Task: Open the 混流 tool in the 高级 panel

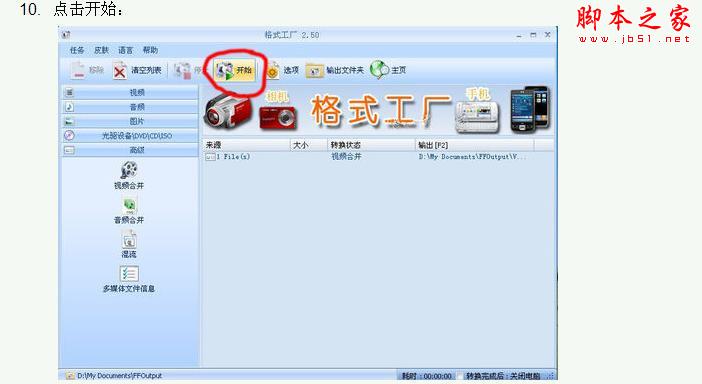Action: (x=129, y=244)
